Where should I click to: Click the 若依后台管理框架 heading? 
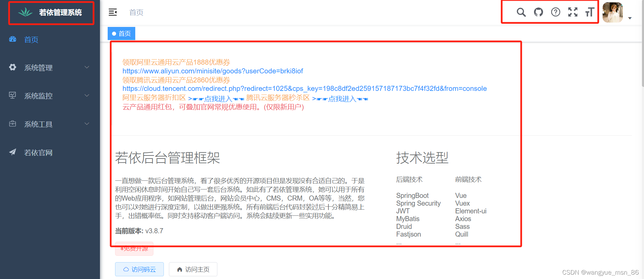coord(168,158)
